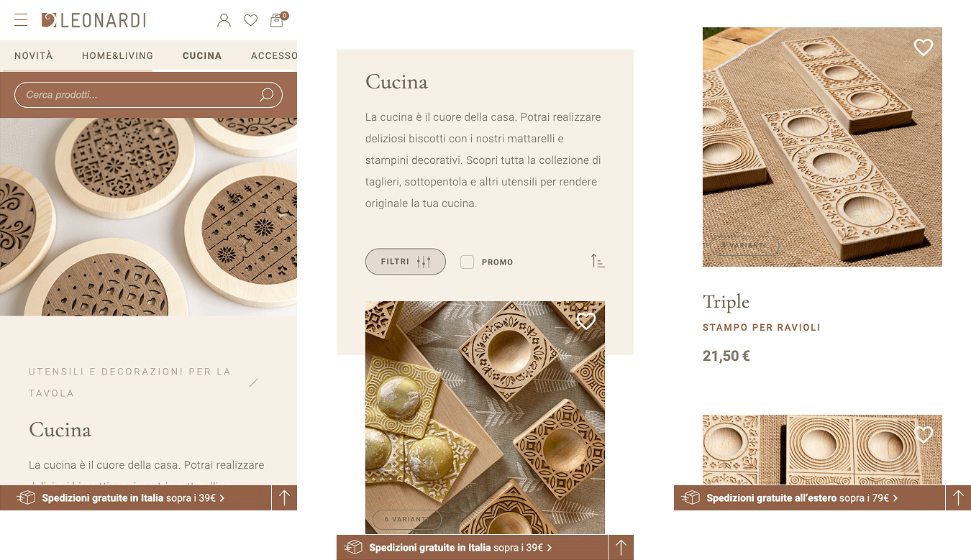Open the wishlist heart in header
The height and width of the screenshot is (560, 971).
(x=250, y=20)
